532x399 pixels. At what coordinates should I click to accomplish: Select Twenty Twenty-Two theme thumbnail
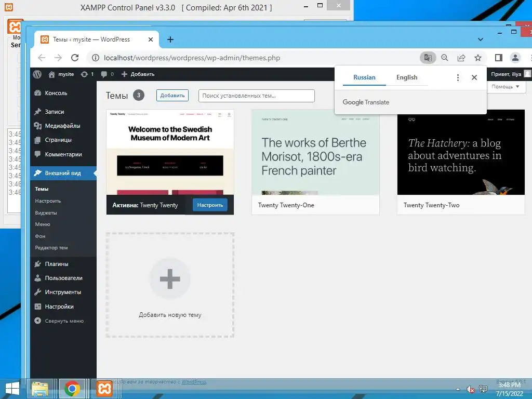click(x=461, y=152)
